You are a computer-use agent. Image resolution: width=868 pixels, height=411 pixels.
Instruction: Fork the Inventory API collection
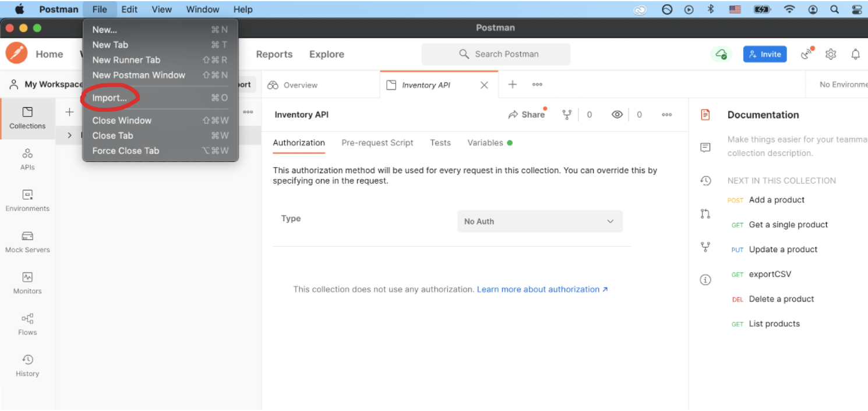pos(566,115)
